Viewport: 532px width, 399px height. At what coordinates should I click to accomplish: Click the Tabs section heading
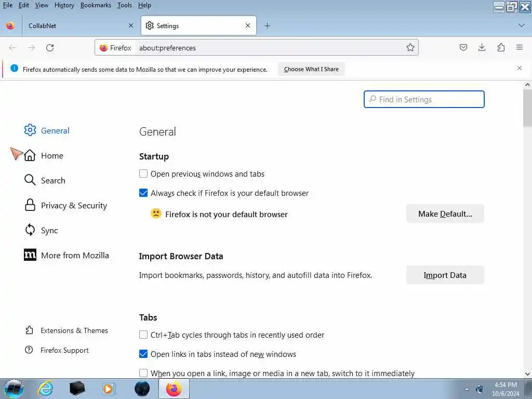pos(148,317)
